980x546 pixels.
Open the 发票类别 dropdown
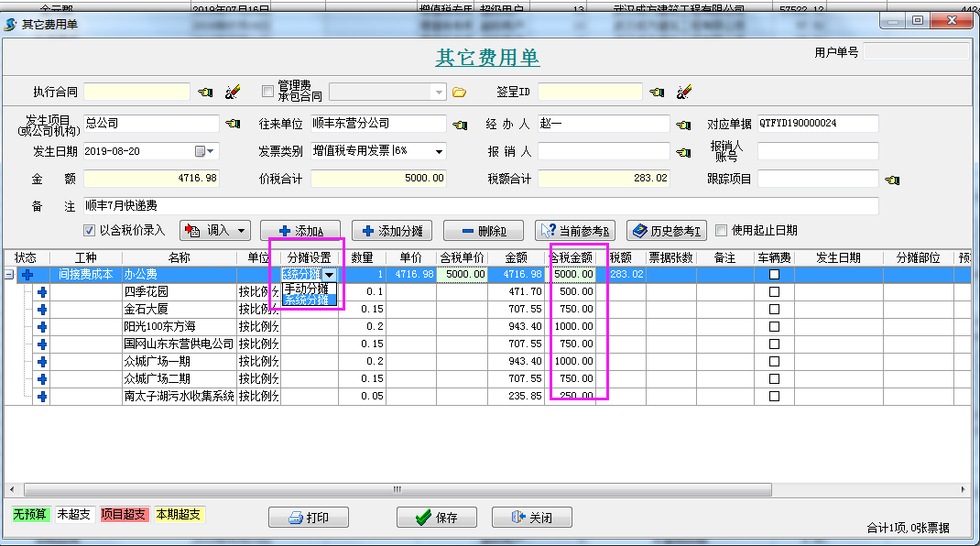coord(440,151)
